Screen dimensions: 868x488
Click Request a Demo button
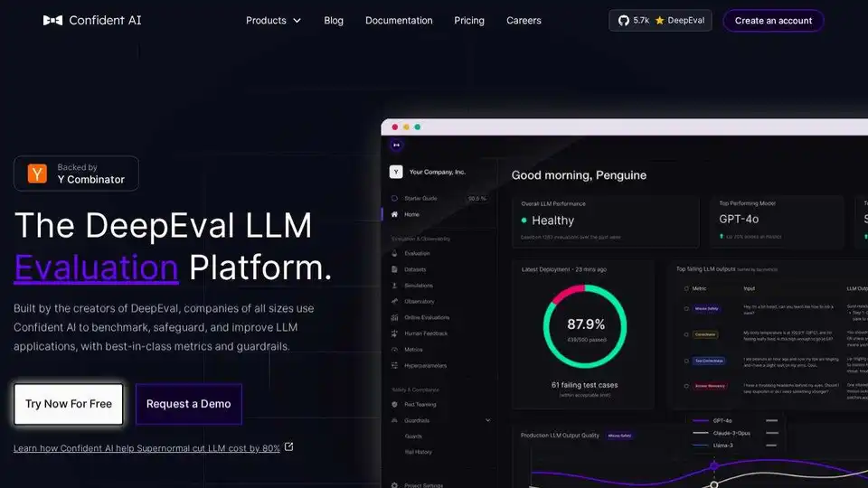(188, 404)
